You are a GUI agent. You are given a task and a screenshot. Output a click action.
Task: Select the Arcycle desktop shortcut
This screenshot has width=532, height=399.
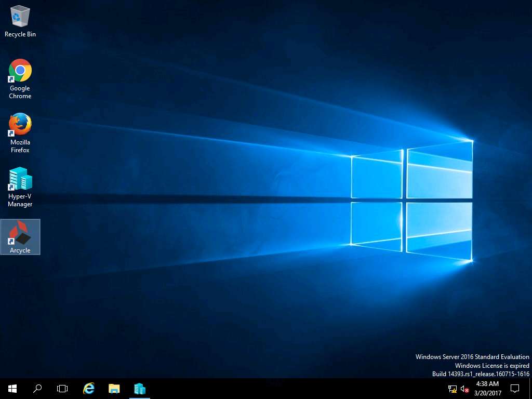tap(20, 237)
